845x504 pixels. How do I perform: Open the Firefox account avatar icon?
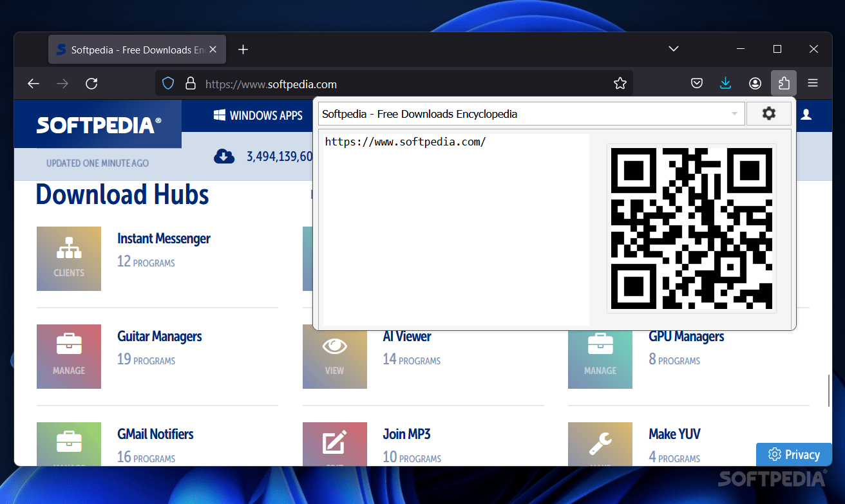click(755, 84)
